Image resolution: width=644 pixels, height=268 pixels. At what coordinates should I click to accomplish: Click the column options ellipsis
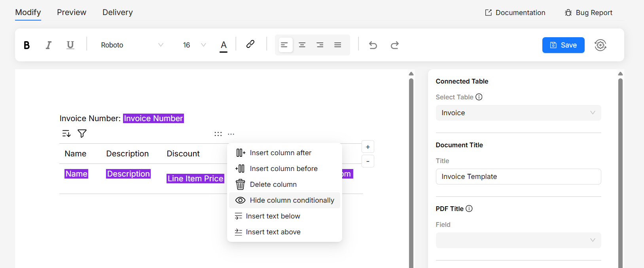pos(231,134)
